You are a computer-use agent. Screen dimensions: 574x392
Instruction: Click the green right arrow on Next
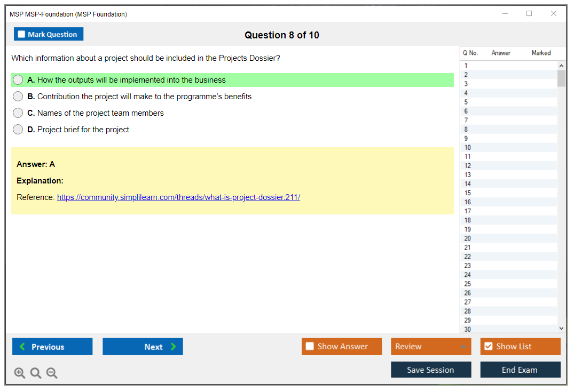[x=174, y=347]
